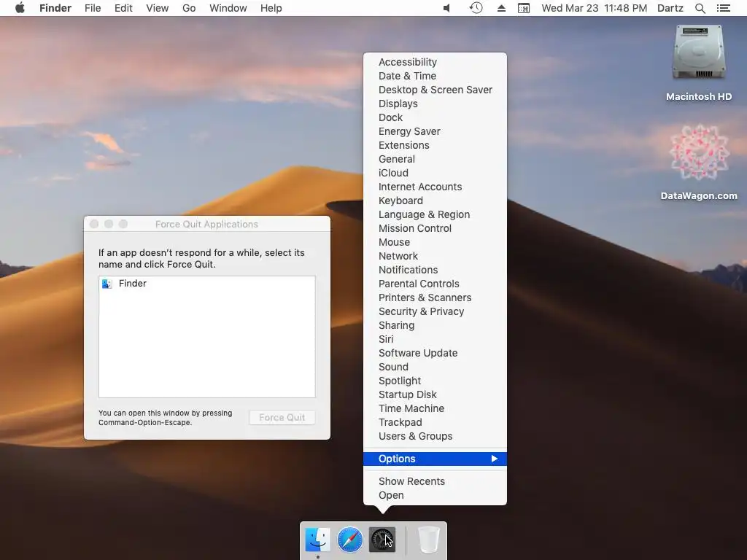Choose Time Machine from the Dock menu list

click(435, 408)
